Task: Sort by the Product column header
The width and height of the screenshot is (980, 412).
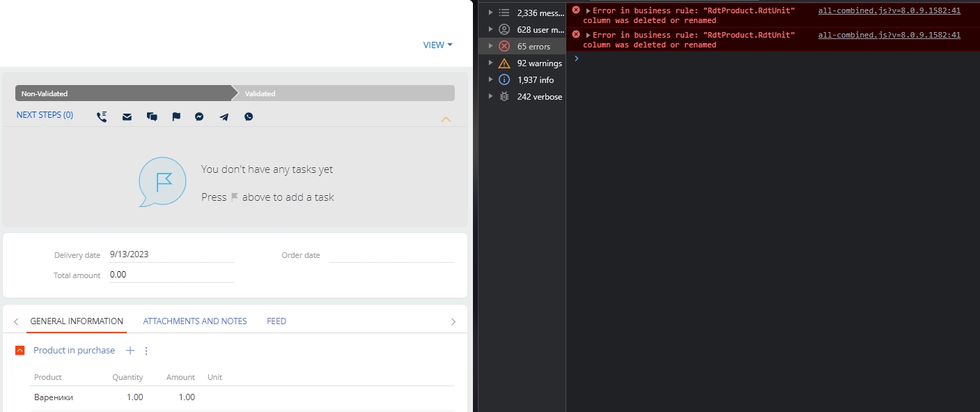Action: pos(48,377)
